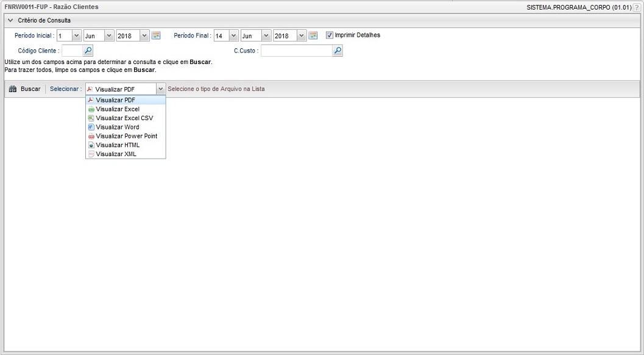
Task: Click the help question mark icon
Action: point(637,7)
